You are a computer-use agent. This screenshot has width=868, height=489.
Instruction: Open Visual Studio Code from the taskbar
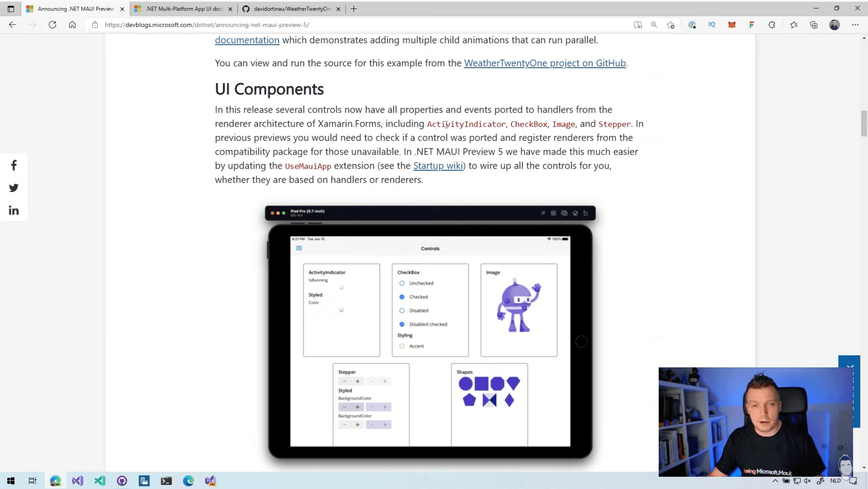[x=100, y=481]
